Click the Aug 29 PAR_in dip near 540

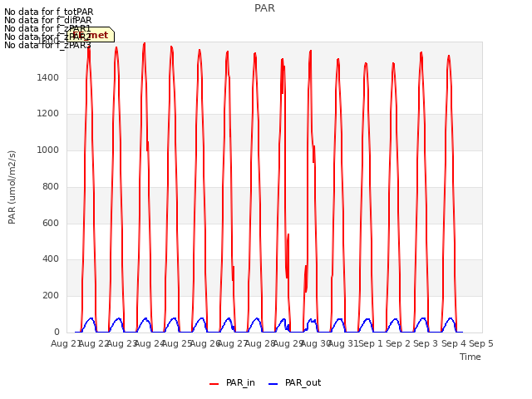click(288, 234)
